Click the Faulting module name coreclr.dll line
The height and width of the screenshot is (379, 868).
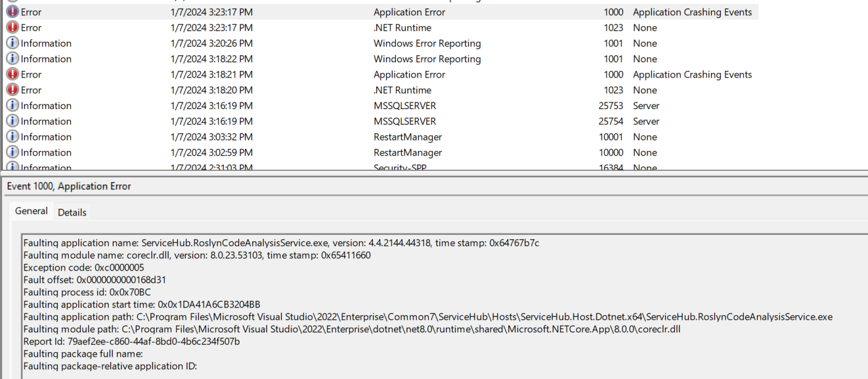(197, 256)
